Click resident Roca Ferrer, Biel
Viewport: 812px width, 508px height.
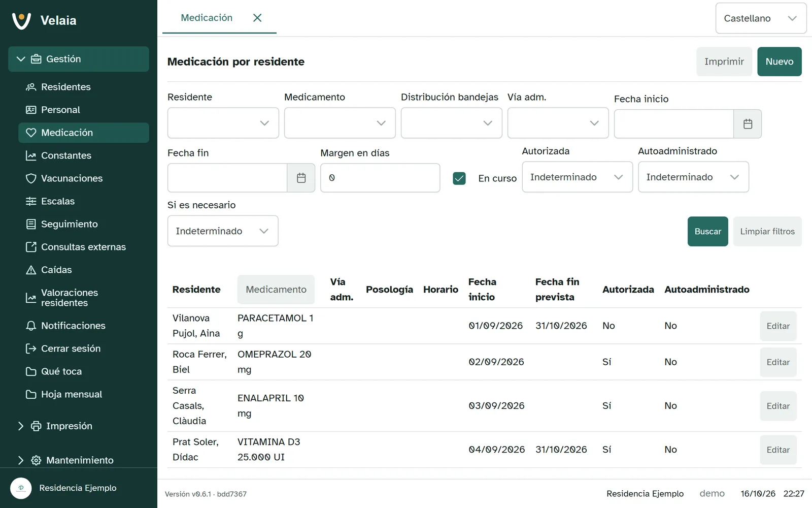pos(199,362)
